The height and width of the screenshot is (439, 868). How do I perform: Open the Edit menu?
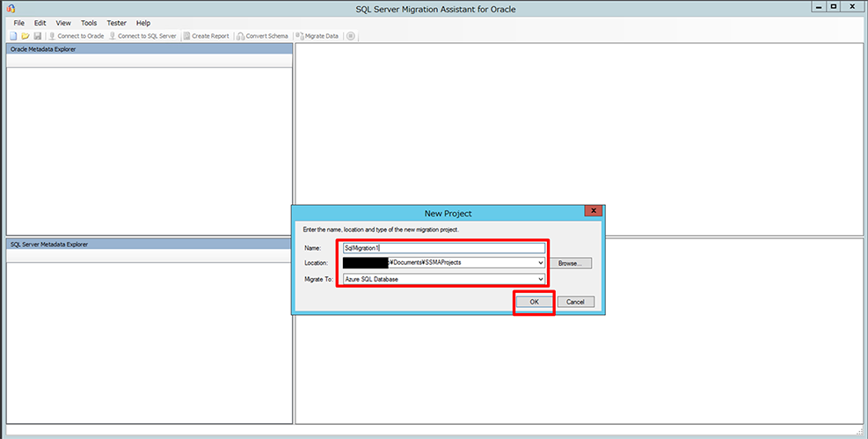[40, 23]
